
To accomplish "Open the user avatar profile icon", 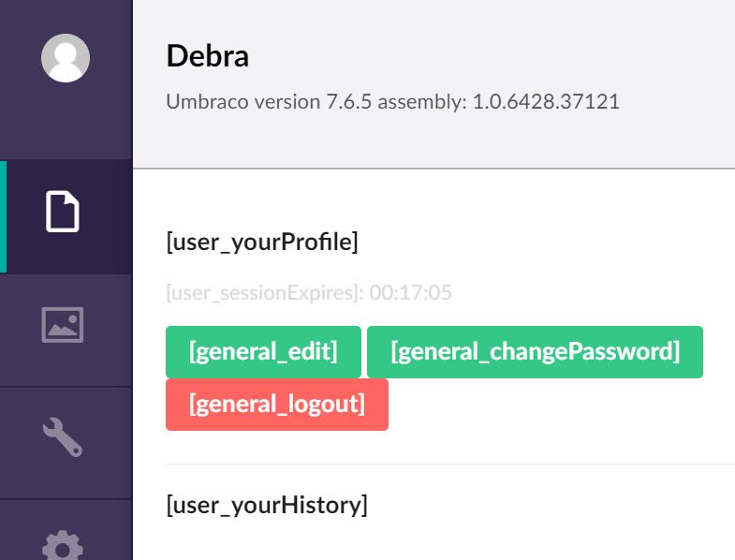I will pos(66,58).
